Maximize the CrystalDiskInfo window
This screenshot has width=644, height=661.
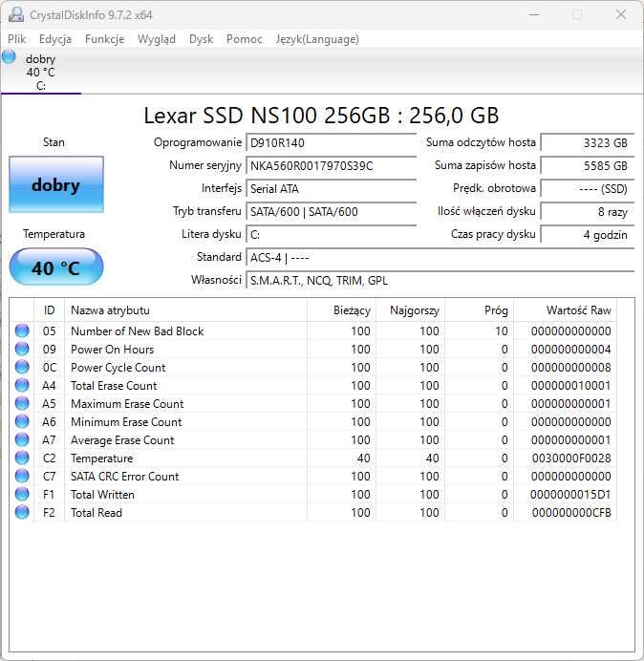[577, 14]
